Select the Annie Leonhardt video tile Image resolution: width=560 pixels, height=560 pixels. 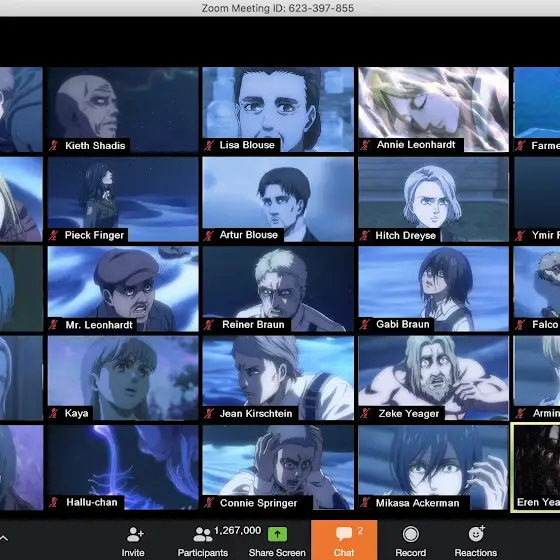coord(434,110)
